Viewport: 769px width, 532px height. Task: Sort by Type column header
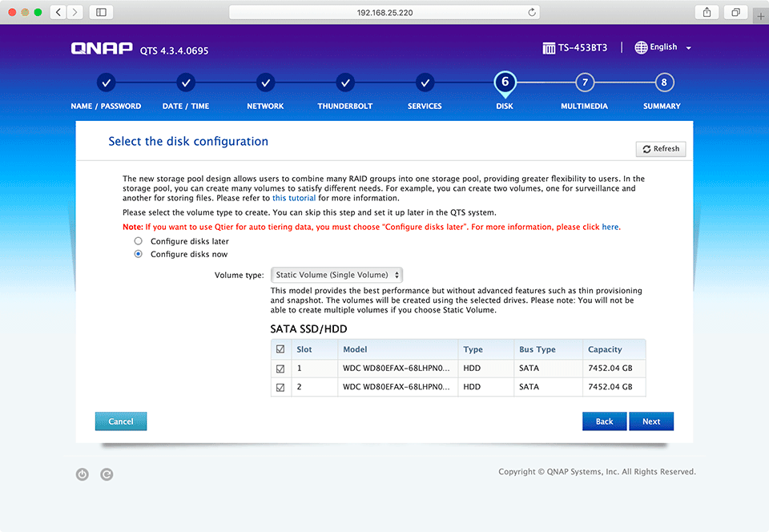click(x=486, y=349)
